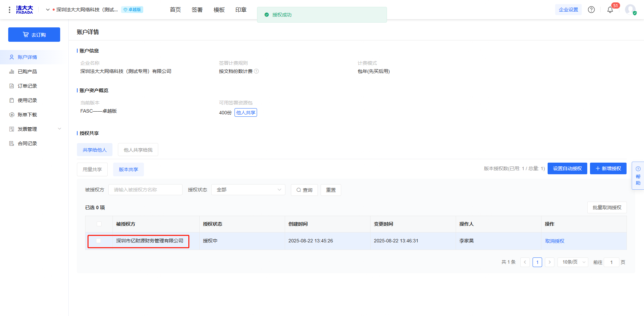
Task: Open 模板 menu
Action: 219,10
